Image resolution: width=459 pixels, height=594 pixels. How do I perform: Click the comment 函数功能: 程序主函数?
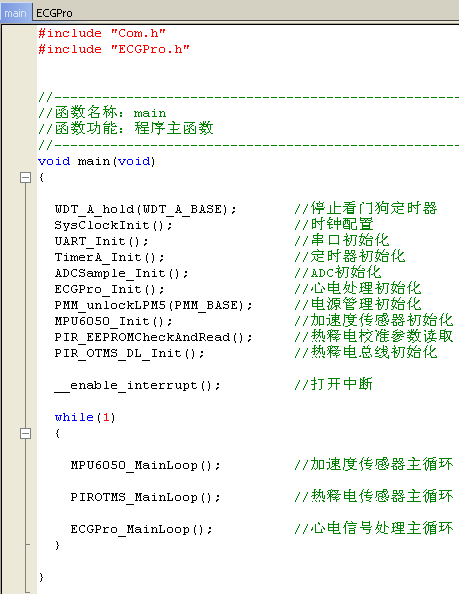tap(126, 128)
